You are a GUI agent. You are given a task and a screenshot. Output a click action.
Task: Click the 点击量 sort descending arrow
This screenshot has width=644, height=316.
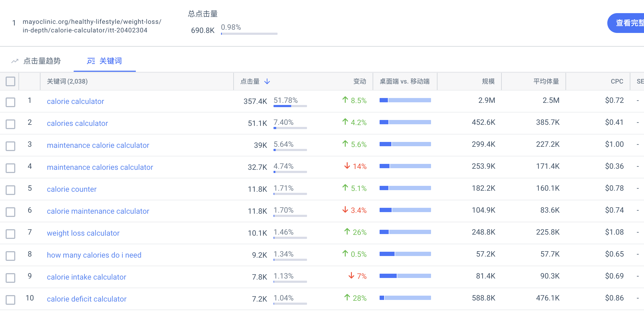(267, 81)
